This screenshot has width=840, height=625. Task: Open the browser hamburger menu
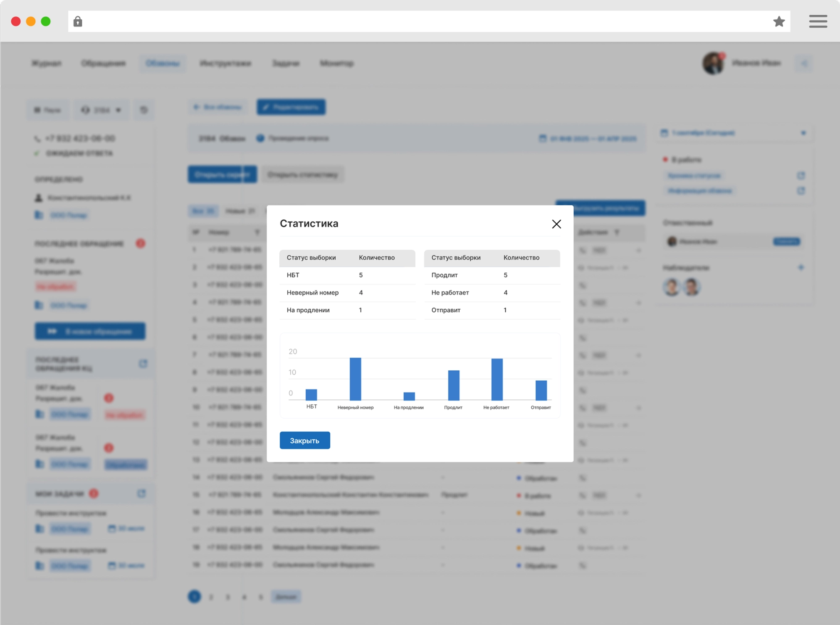pos(818,21)
